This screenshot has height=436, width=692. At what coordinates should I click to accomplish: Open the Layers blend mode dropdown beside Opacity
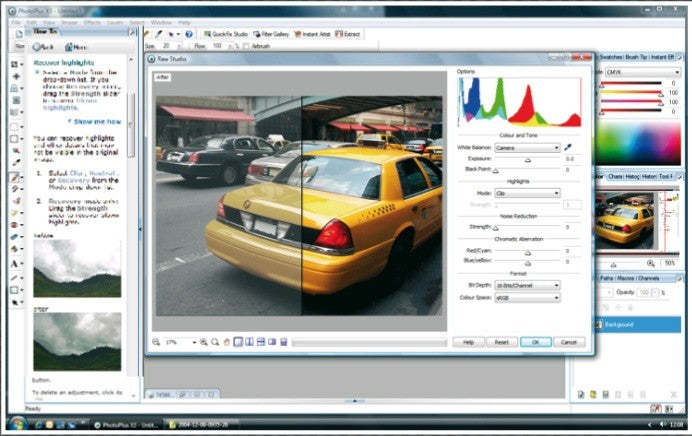click(x=609, y=292)
